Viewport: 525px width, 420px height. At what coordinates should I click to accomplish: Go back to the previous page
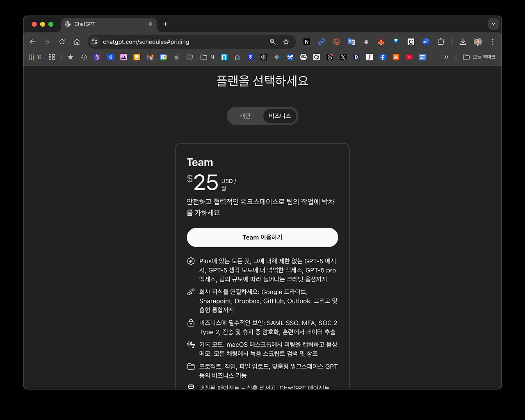click(32, 42)
